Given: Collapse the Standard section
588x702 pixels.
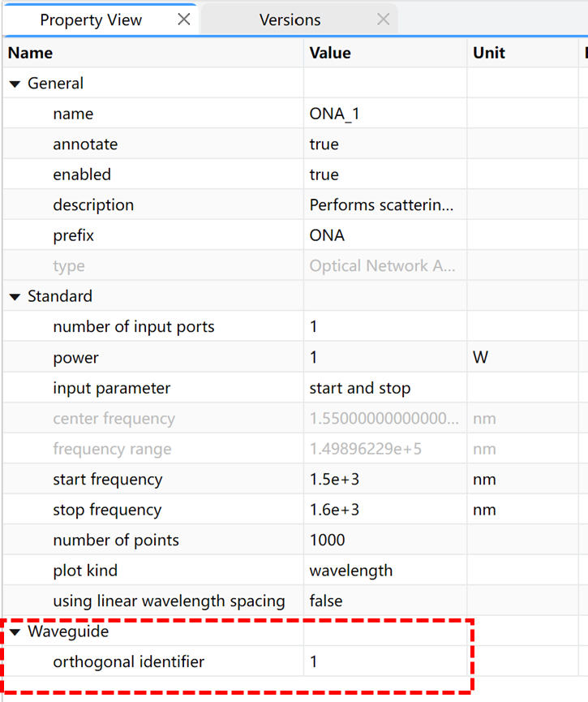Looking at the screenshot, I should [15, 297].
